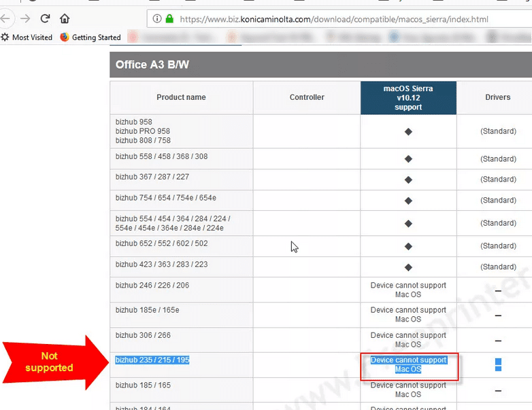Click the green secure padlock icon
532x410 pixels.
pos(169,18)
